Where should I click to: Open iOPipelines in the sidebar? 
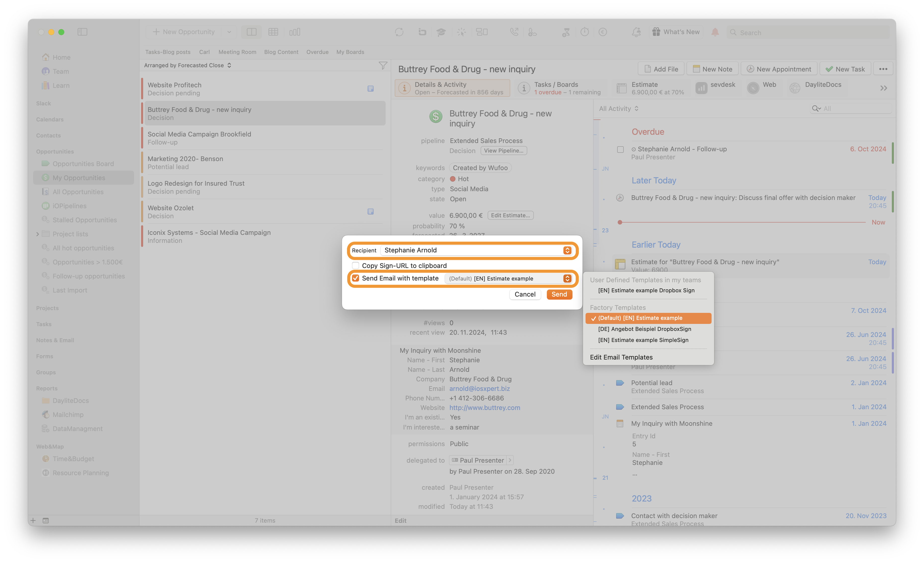tap(69, 206)
